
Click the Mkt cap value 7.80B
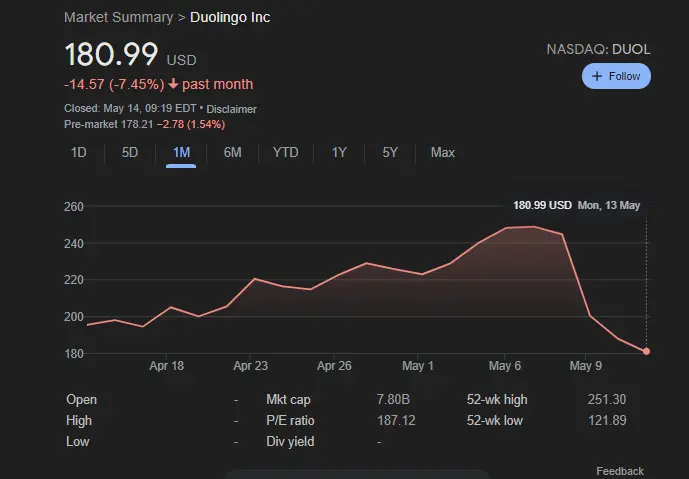click(393, 399)
